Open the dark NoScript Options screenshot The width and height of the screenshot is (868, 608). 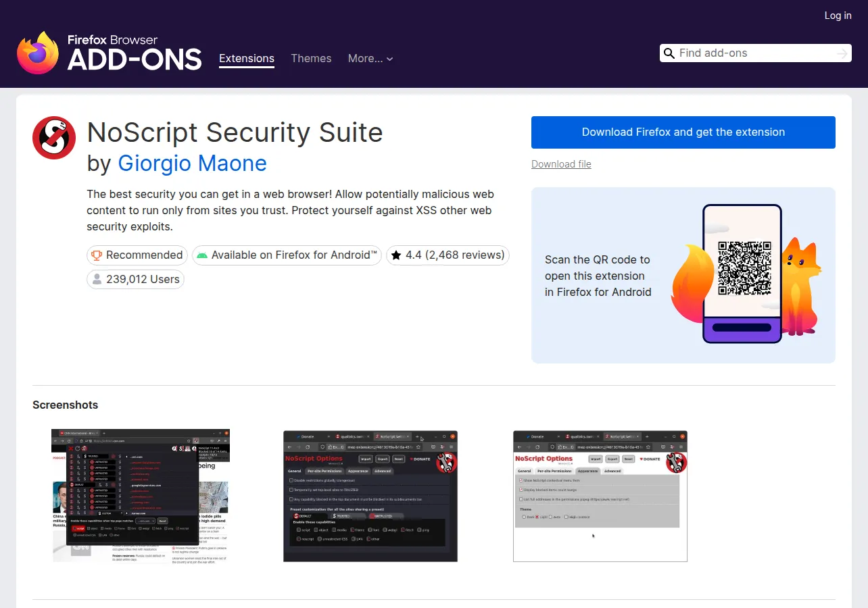(x=370, y=496)
